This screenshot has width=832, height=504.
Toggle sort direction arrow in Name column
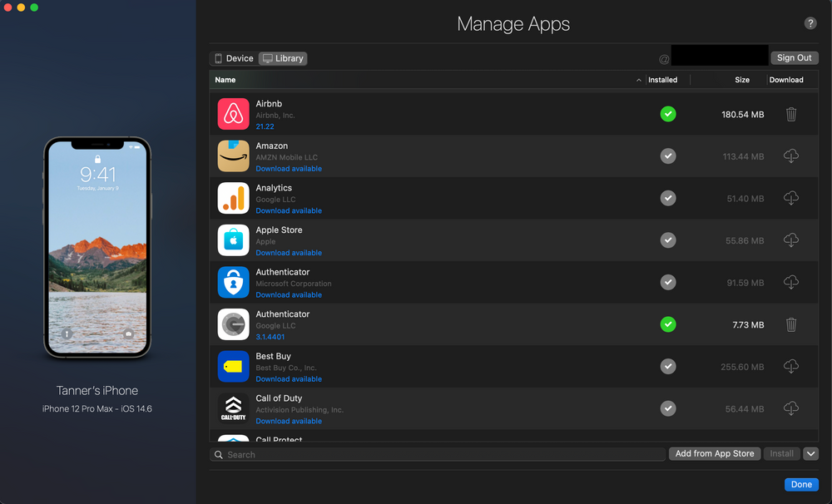(639, 80)
